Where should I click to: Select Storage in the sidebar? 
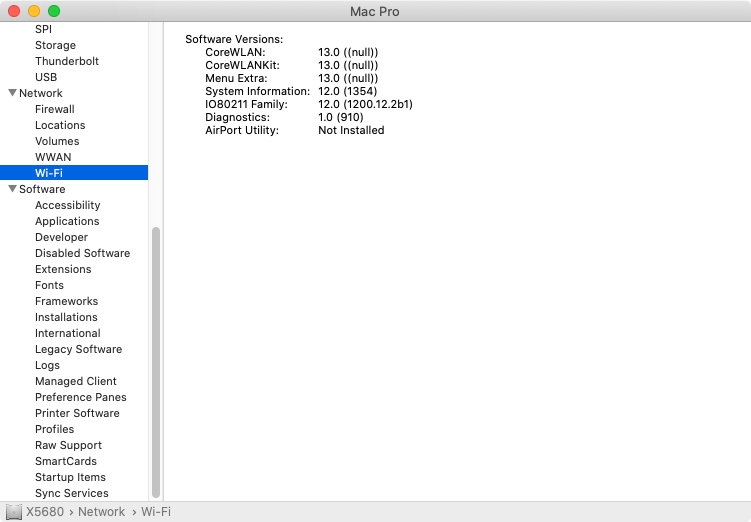coord(55,45)
